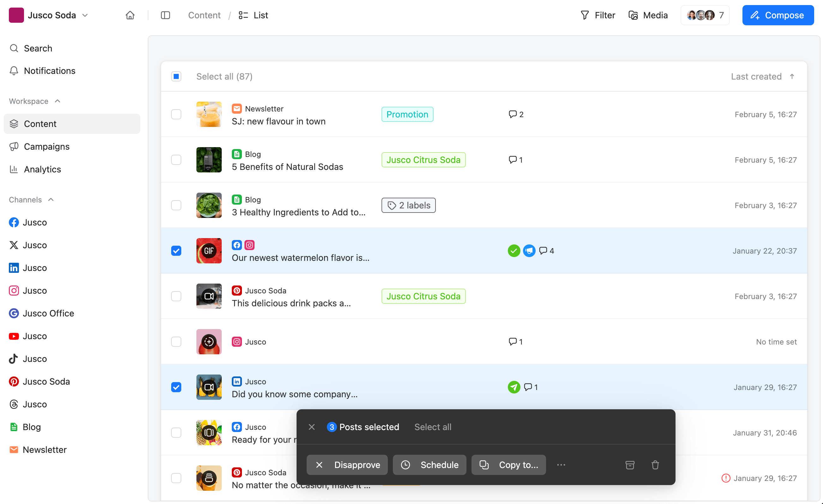Screen dimensions: 823x504
Task: Check the This delicious drink packs post
Action: pyautogui.click(x=176, y=296)
